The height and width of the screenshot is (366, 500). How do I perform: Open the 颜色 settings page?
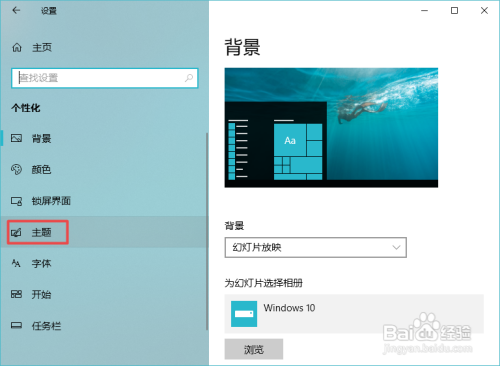pyautogui.click(x=103, y=169)
